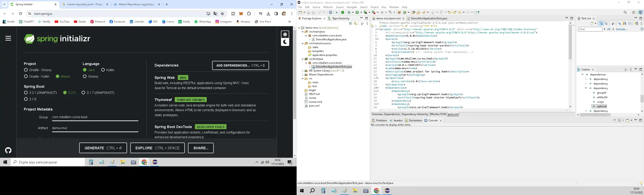The height and width of the screenshot is (195, 644).
Task: Click the Categorized view icon in Task List
Action: pos(601,23)
